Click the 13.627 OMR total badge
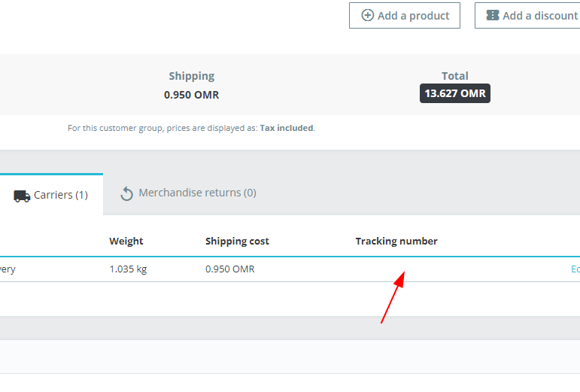Image resolution: width=580 pixels, height=392 pixels. tap(455, 93)
